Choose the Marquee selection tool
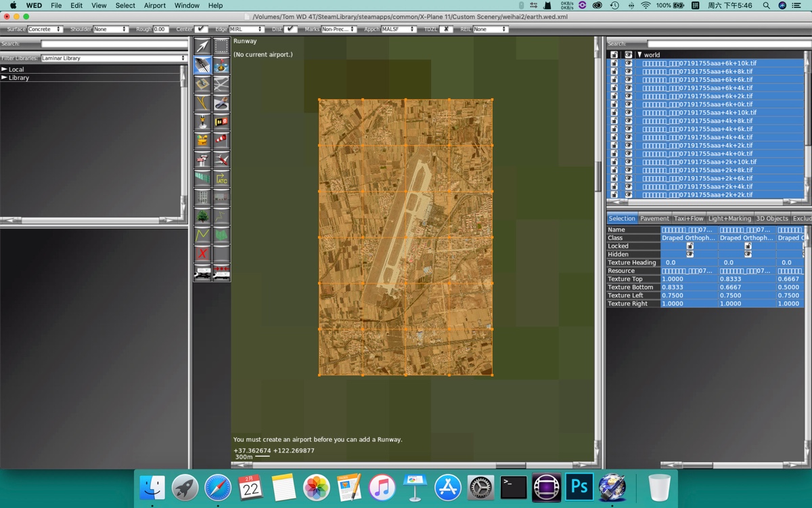 (221, 46)
